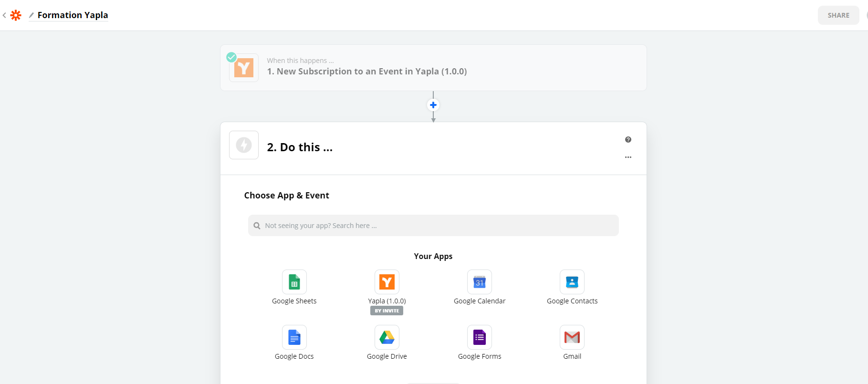Click the Google Sheets label

294,301
